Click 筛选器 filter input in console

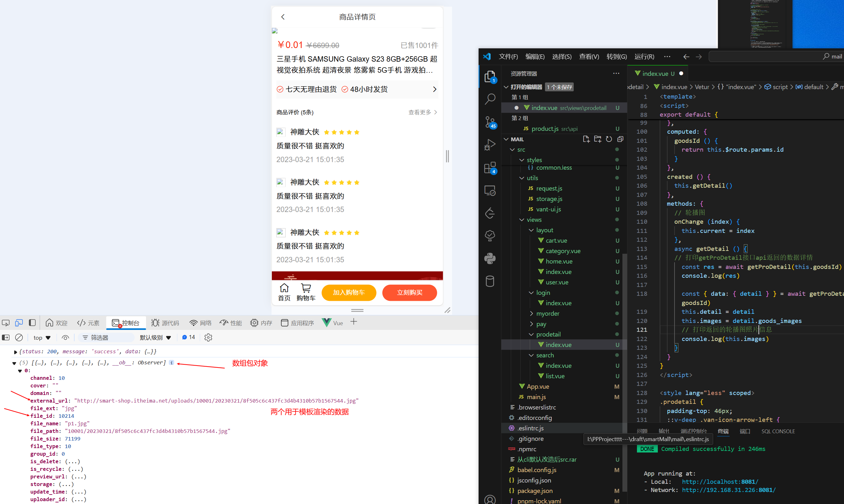[107, 337]
